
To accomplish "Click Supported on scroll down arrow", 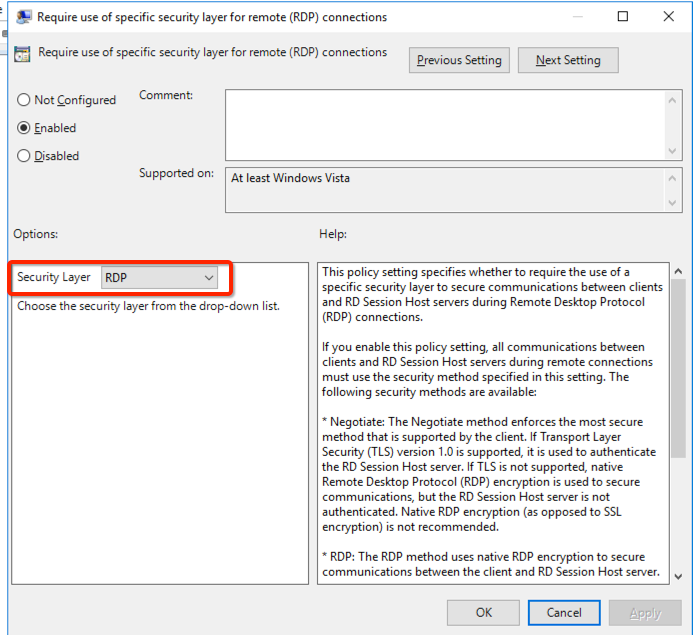I will pos(672,203).
